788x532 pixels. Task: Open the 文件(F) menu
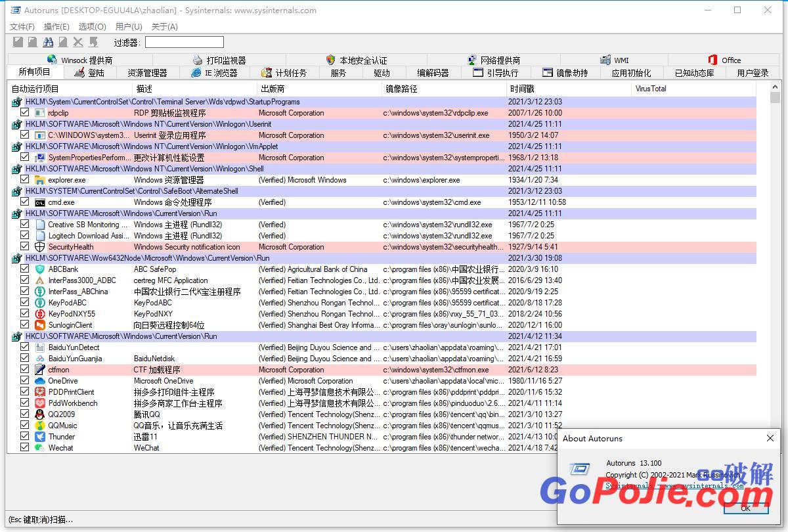coord(22,27)
